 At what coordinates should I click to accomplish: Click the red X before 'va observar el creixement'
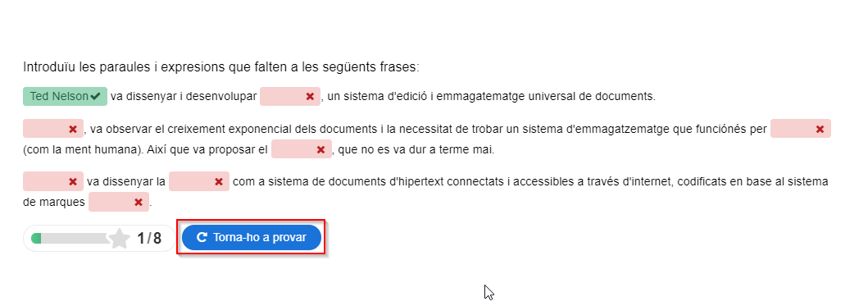72,129
